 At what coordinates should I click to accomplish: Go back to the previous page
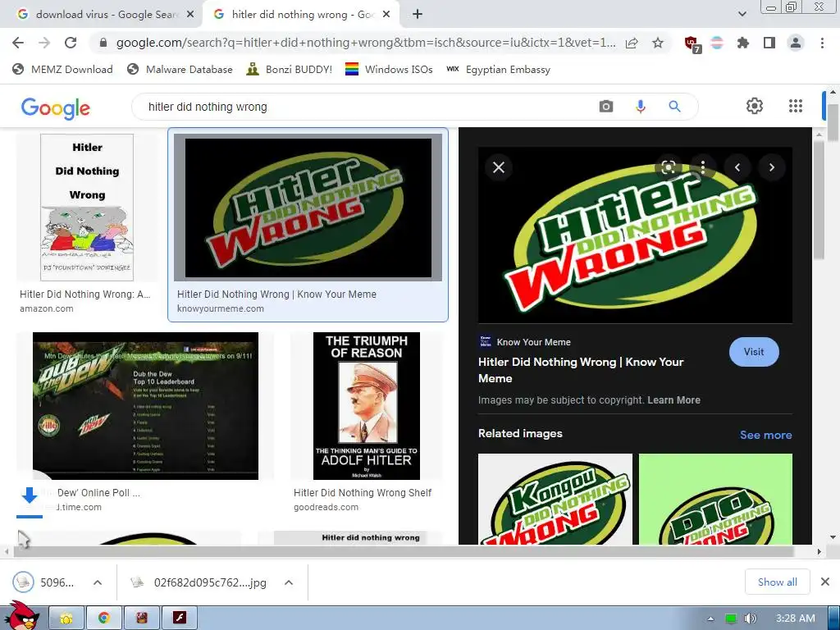pos(18,43)
